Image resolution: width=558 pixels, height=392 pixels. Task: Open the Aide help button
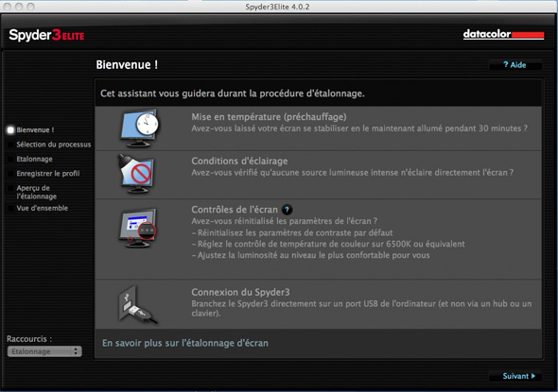[515, 64]
